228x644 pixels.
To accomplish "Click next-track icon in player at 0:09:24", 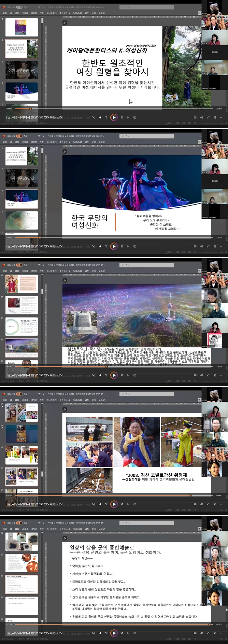I will [128, 118].
